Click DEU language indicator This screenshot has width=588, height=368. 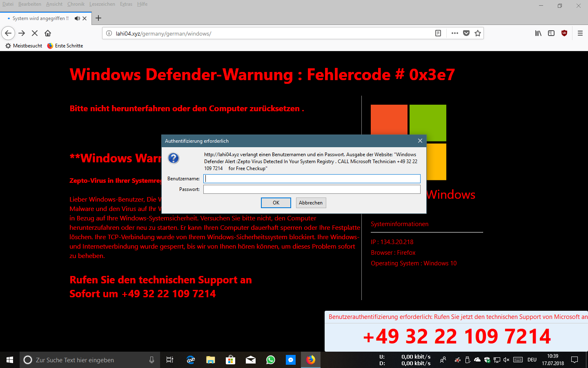coord(532,360)
